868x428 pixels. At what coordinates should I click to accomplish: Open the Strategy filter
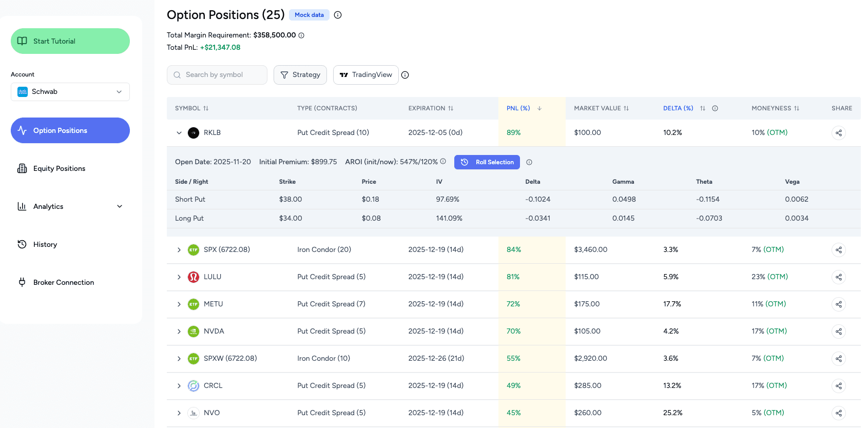click(x=300, y=75)
